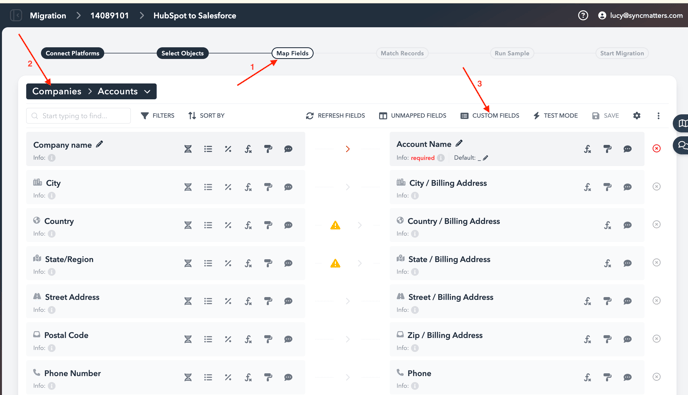The height and width of the screenshot is (395, 688).
Task: Click the percent icon in Postal Code row
Action: coord(228,339)
